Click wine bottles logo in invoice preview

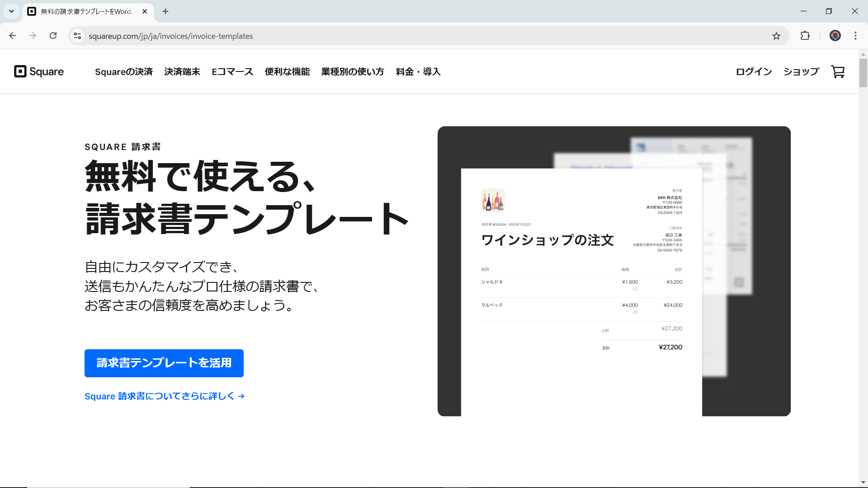(493, 200)
